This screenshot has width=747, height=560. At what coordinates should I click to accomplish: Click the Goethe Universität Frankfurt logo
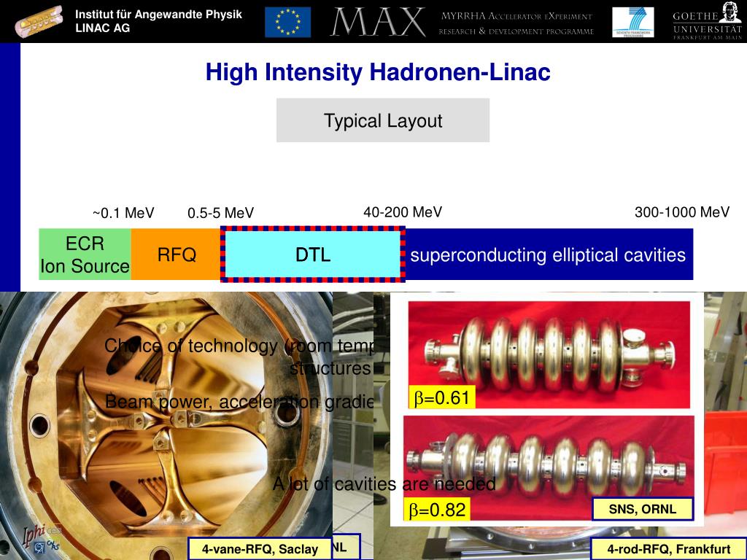[707, 21]
